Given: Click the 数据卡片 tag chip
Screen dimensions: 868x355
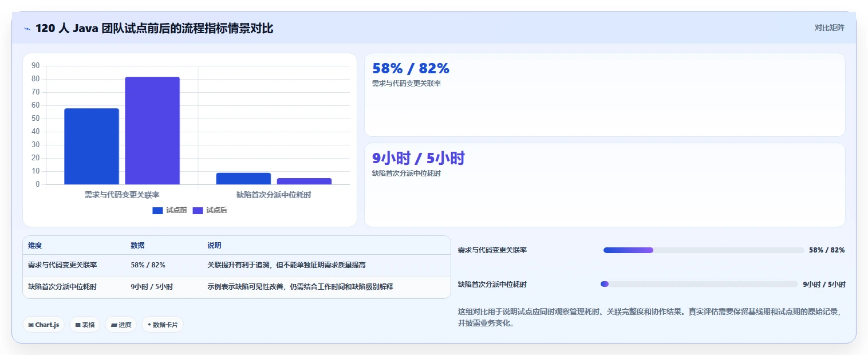Looking at the screenshot, I should [163, 325].
